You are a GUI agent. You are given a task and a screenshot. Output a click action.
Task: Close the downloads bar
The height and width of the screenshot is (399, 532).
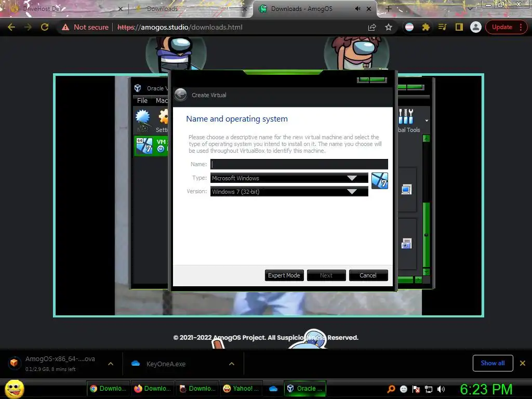523,363
